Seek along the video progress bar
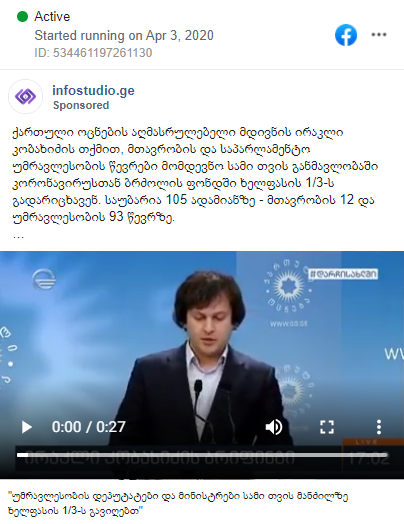 [x=202, y=455]
